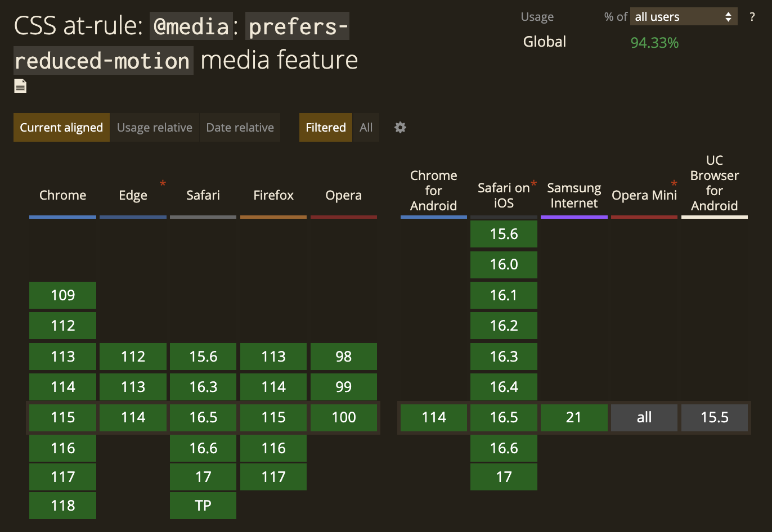Switch to Date relative view
The height and width of the screenshot is (532, 772).
[x=240, y=127]
